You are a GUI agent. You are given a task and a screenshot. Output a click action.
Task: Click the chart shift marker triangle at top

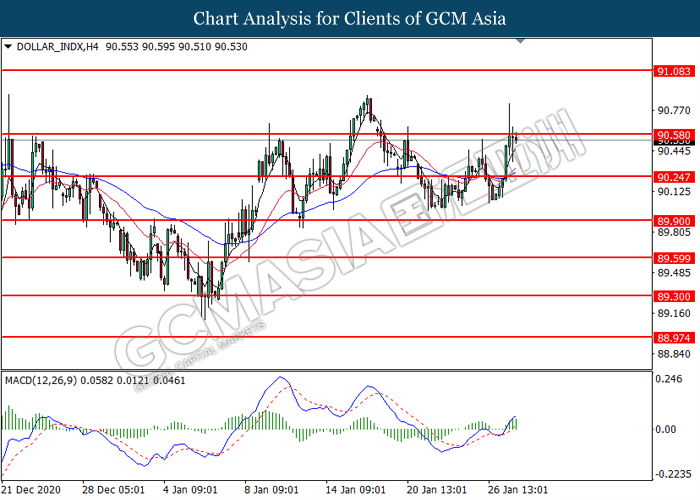tap(520, 41)
